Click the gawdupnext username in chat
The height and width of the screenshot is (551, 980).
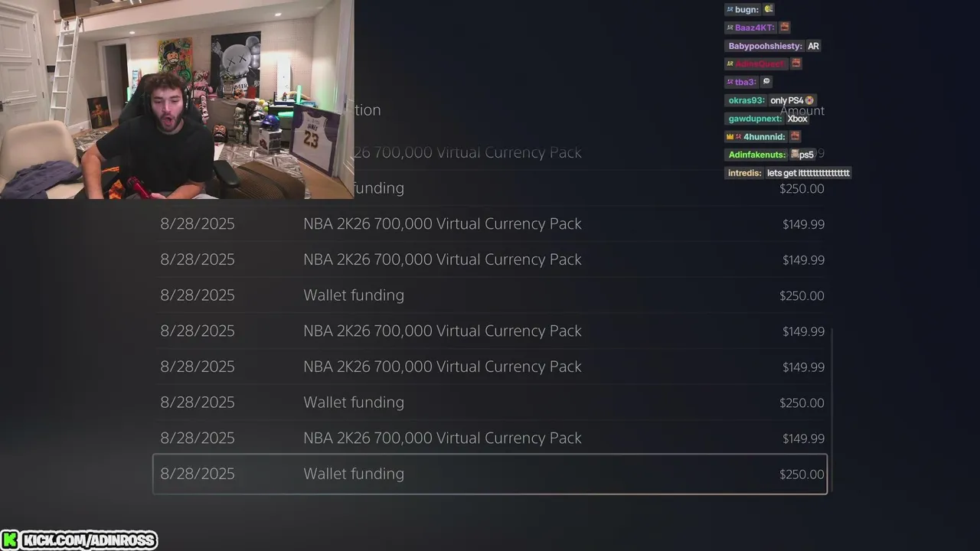755,119
